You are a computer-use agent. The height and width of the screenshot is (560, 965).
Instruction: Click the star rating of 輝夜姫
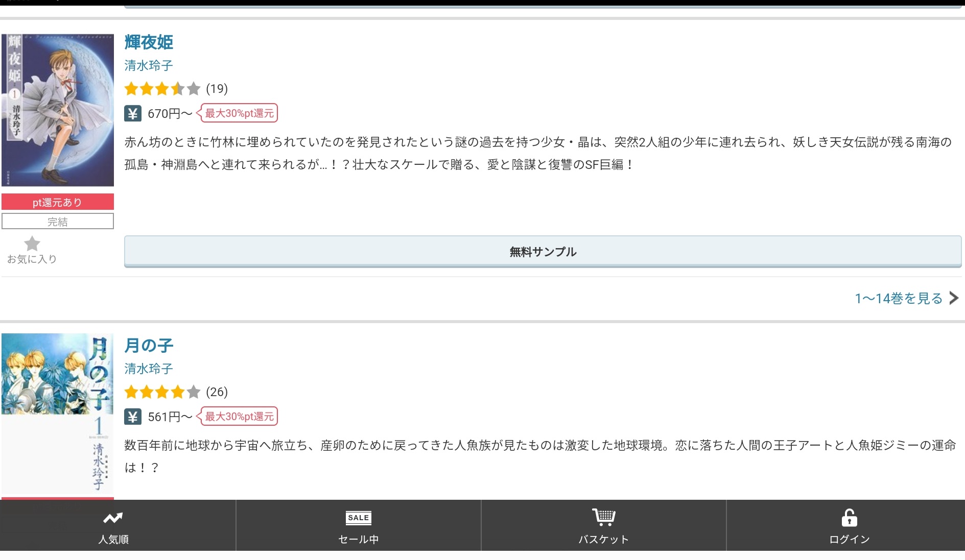coord(162,89)
